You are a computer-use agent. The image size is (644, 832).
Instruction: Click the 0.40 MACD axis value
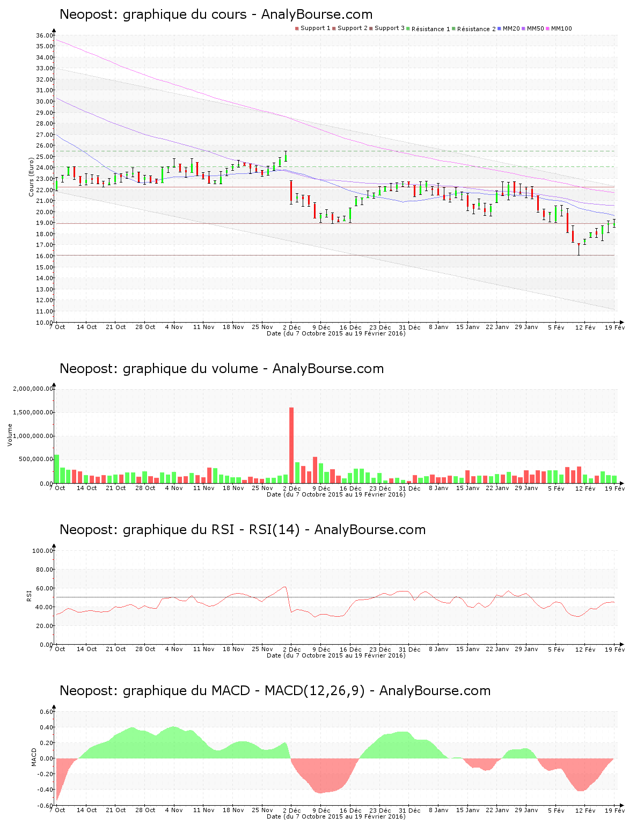[x=47, y=728]
